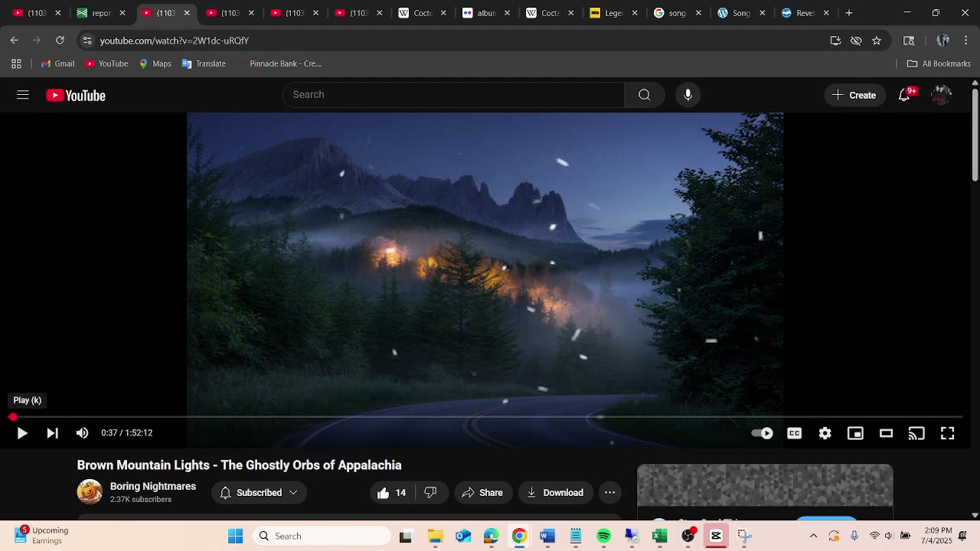Switch to theater mode
This screenshot has height=551, width=980.
[886, 433]
